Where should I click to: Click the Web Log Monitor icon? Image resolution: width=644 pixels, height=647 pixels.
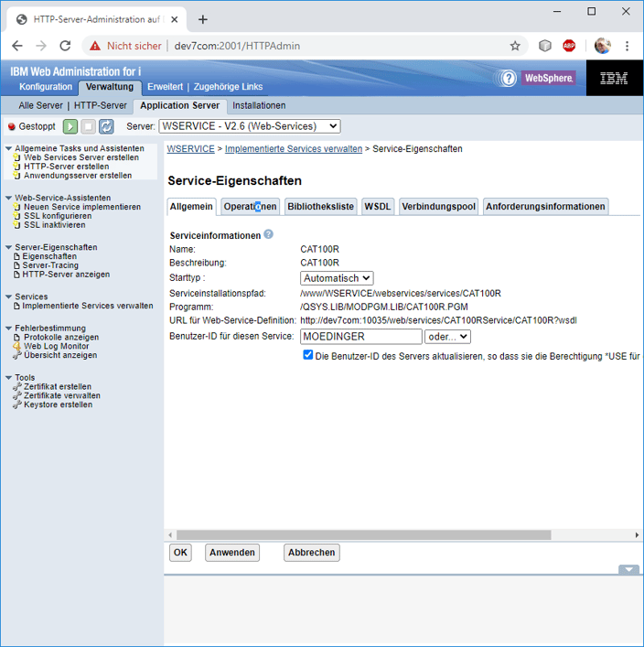click(16, 346)
